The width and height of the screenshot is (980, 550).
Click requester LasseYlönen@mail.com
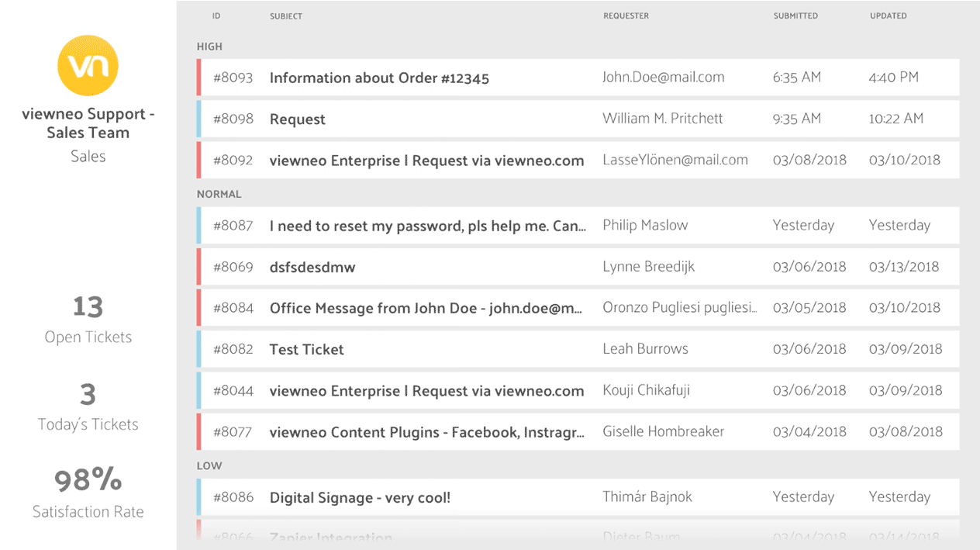click(675, 160)
